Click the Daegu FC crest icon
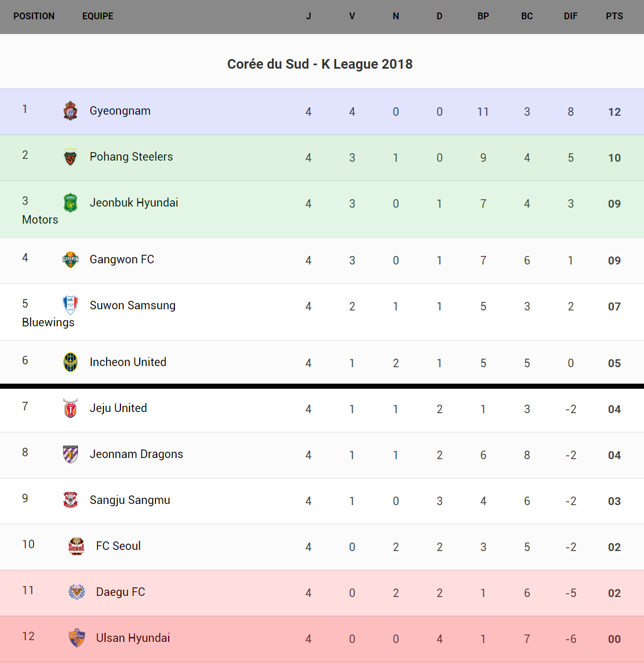644x664 pixels. 77,592
